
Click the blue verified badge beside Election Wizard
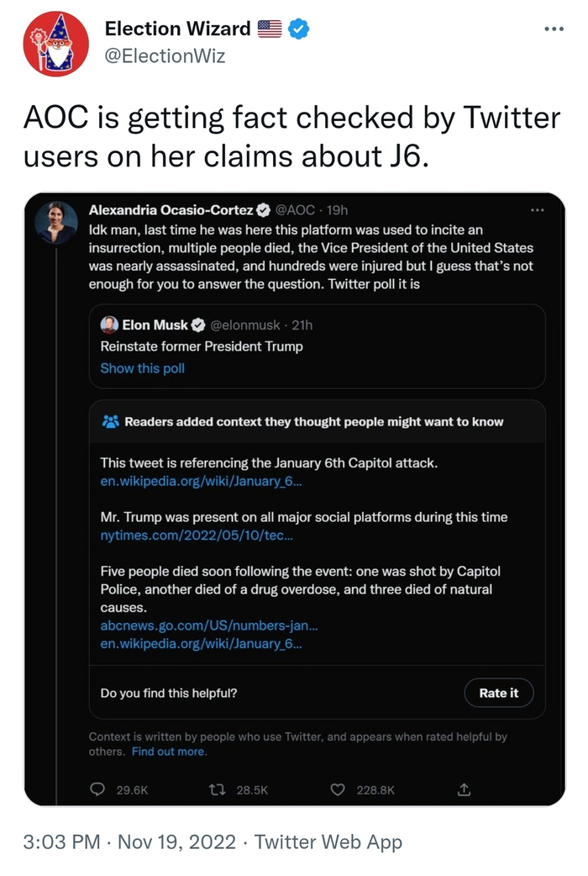click(x=298, y=29)
